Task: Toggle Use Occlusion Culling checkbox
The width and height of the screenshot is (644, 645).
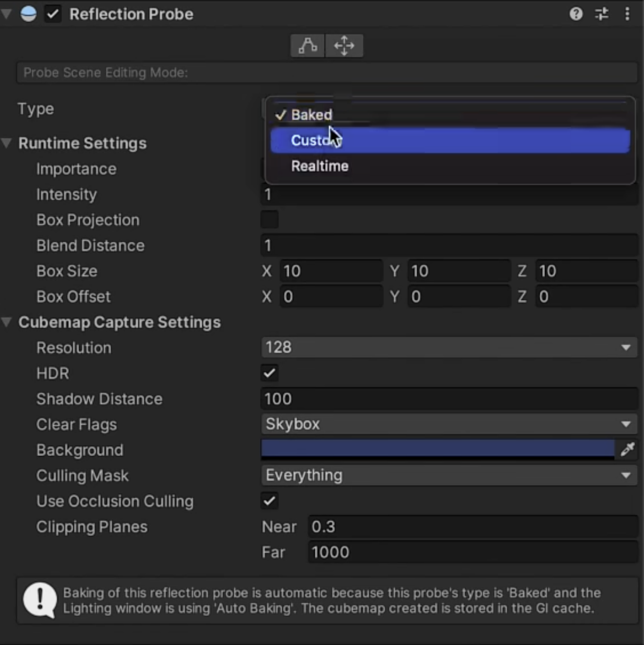Action: coord(270,501)
